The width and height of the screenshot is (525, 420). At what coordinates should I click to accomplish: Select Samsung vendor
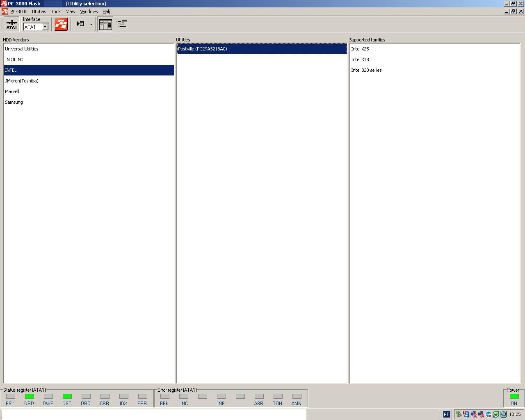tap(89, 102)
